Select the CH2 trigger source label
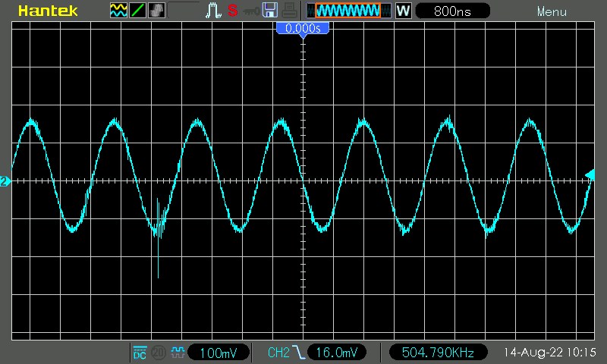The height and width of the screenshot is (364, 607). (x=278, y=353)
